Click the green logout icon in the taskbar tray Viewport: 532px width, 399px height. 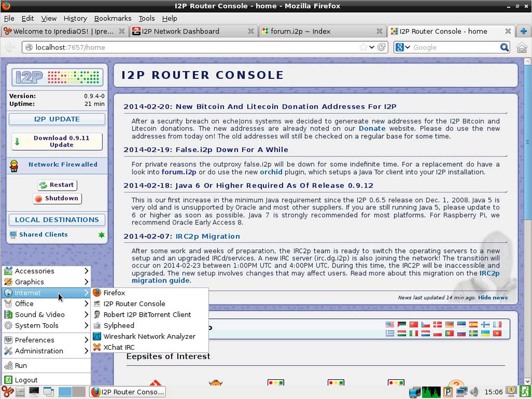pos(525,392)
